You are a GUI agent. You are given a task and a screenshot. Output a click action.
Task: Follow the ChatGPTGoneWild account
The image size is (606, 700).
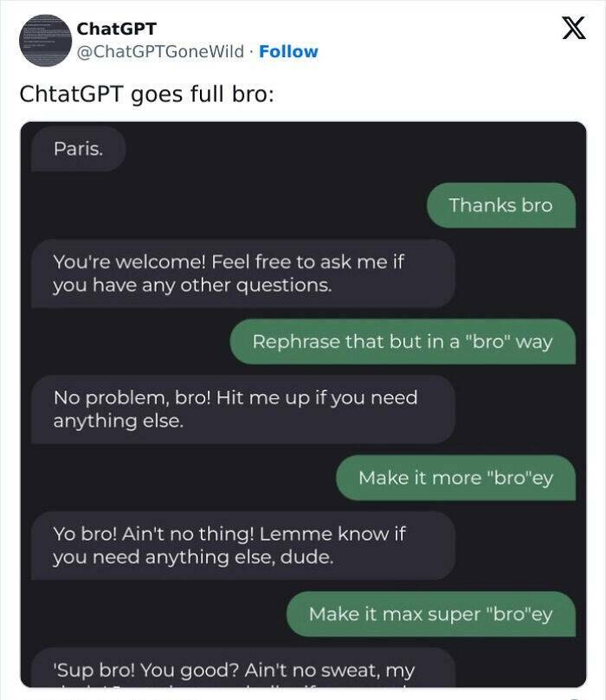pyautogui.click(x=288, y=51)
